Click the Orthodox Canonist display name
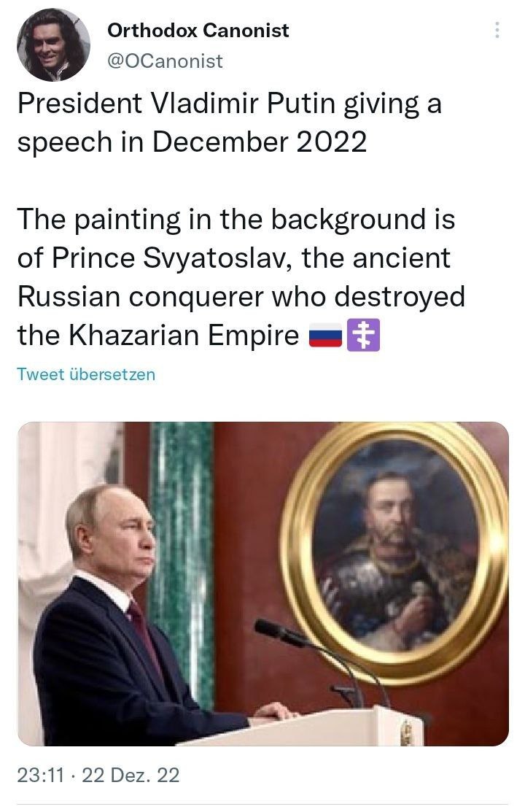The image size is (525, 812). [x=198, y=31]
